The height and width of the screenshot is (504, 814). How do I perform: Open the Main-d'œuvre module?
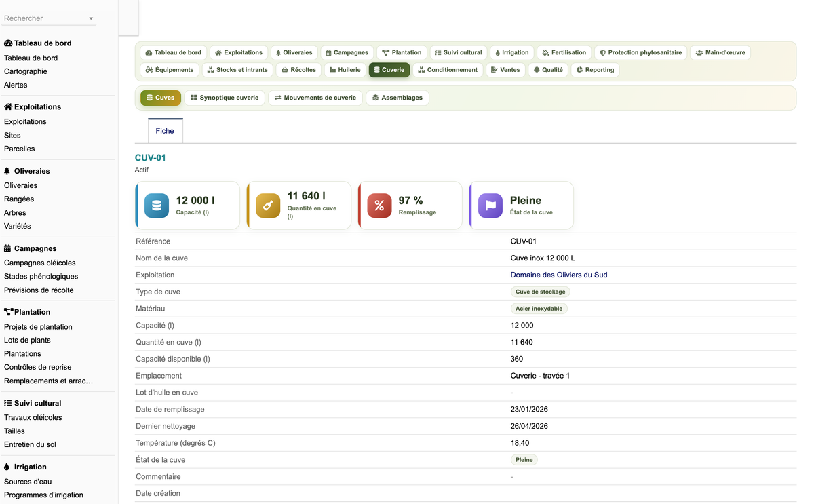(x=720, y=52)
